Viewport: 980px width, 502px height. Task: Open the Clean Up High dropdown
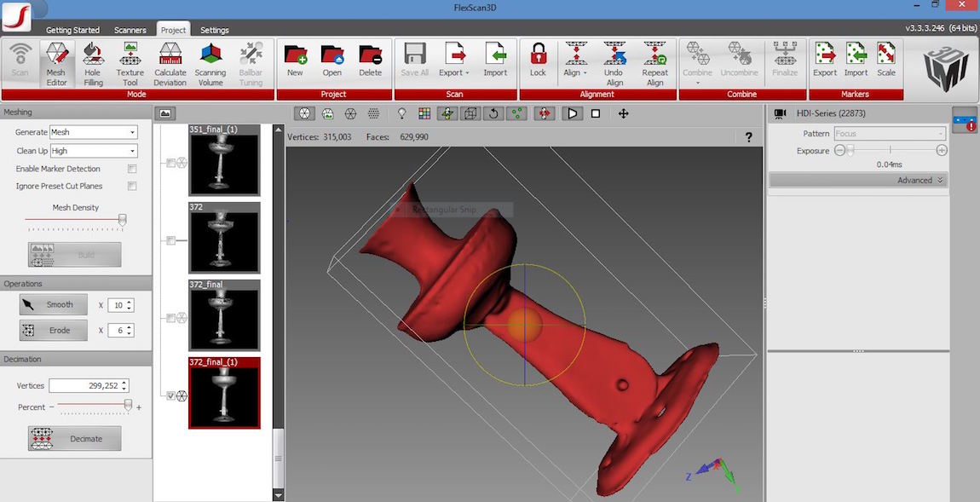tap(93, 151)
